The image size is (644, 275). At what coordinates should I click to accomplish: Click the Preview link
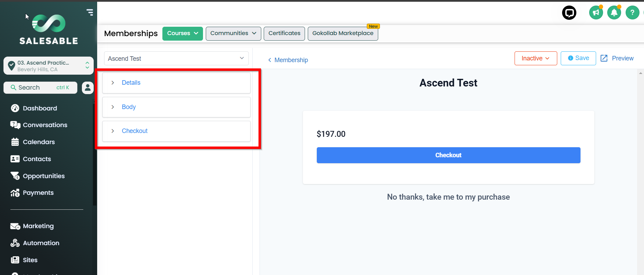pyautogui.click(x=622, y=58)
